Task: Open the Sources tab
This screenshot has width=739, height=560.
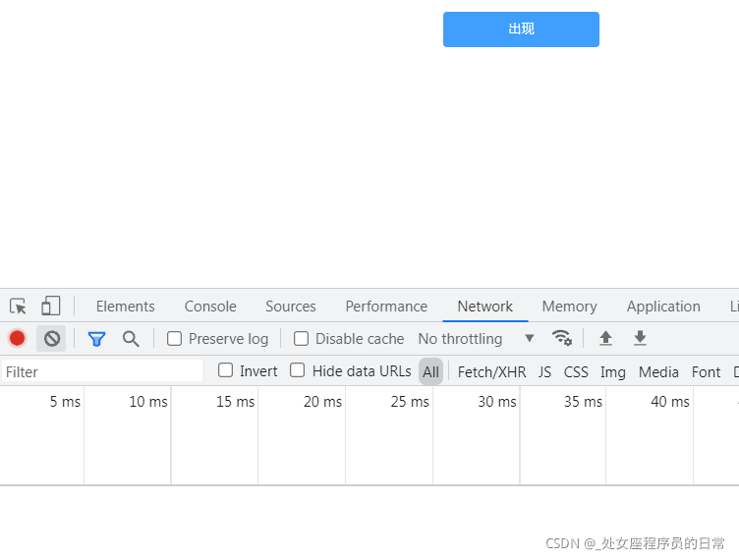Action: (290, 307)
